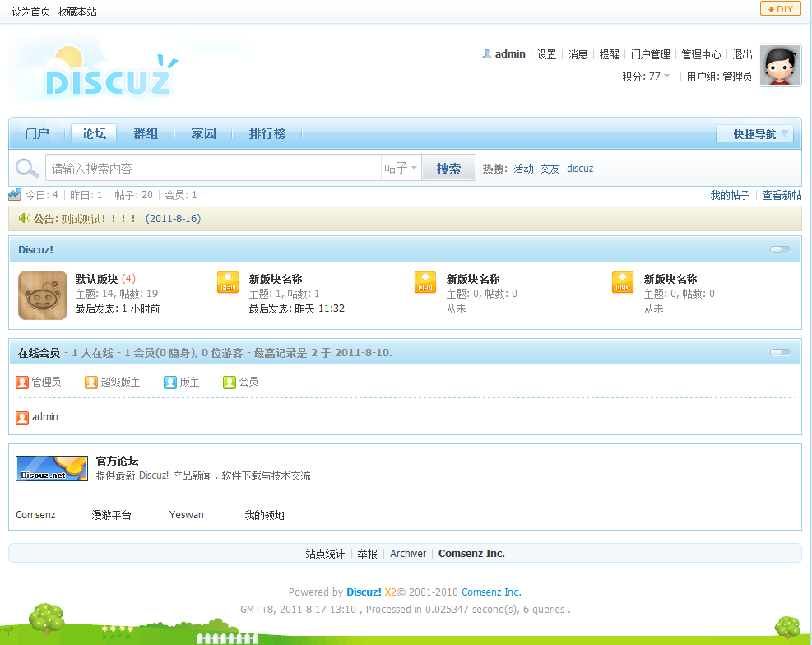The height and width of the screenshot is (645, 812).
Task: Open 设置 in the user menu
Action: point(546,54)
